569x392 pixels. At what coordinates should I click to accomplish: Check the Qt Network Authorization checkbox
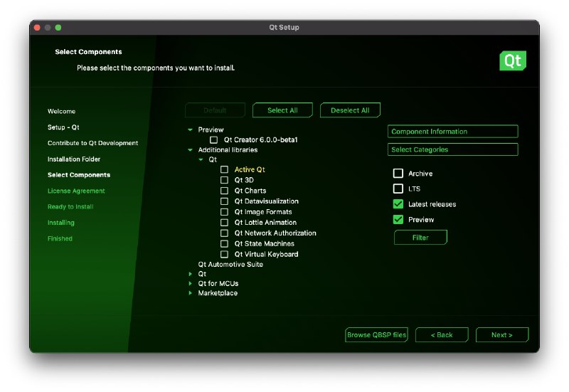(224, 233)
